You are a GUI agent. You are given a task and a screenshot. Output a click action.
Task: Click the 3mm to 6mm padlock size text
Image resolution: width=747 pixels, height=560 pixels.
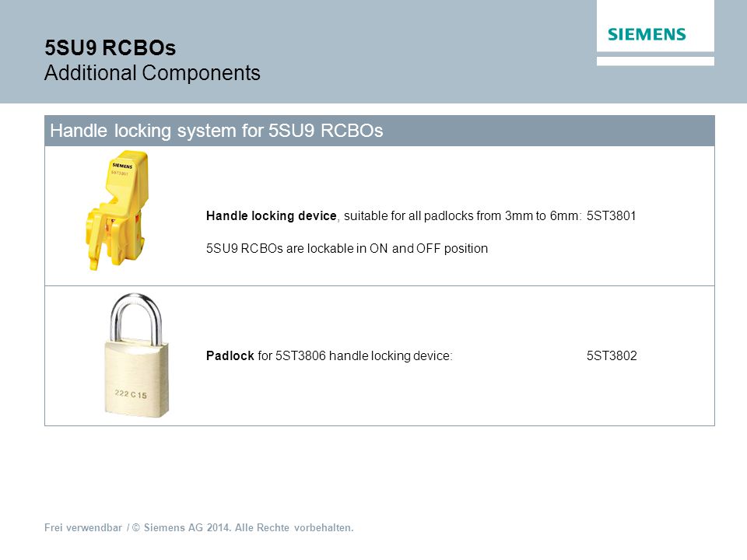pyautogui.click(x=542, y=215)
